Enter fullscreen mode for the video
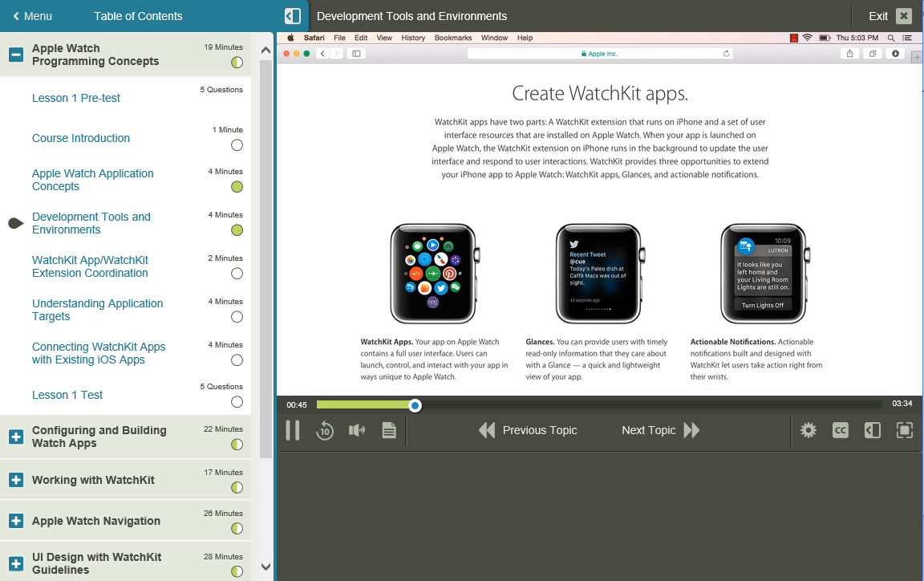Image resolution: width=924 pixels, height=581 pixels. coord(904,430)
